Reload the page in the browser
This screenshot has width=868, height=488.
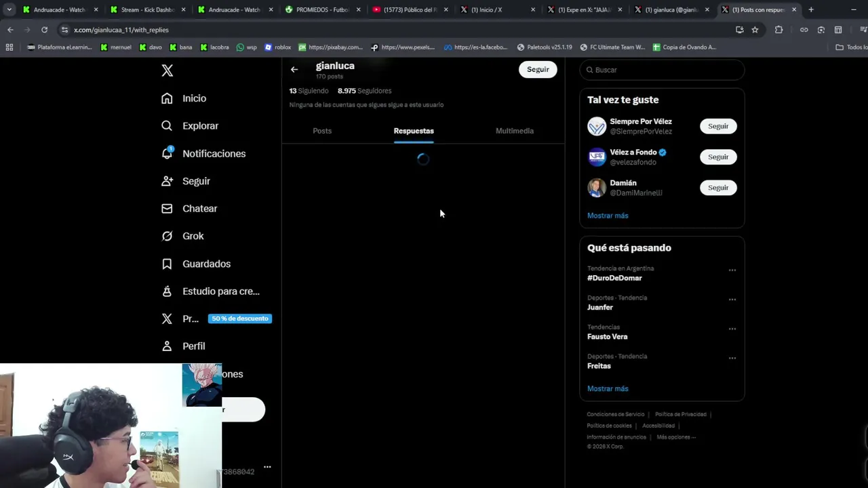click(x=44, y=30)
